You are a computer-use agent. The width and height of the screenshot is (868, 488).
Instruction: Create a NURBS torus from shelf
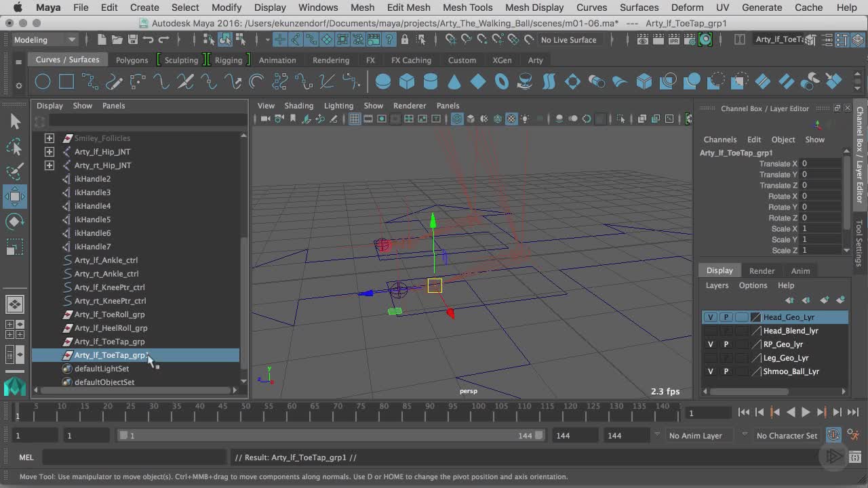pos(502,82)
